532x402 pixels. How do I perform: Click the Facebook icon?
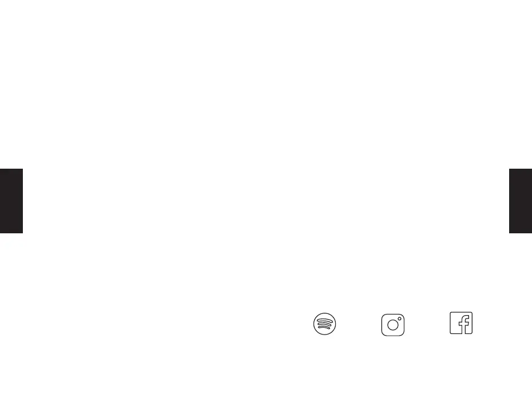pos(461,324)
